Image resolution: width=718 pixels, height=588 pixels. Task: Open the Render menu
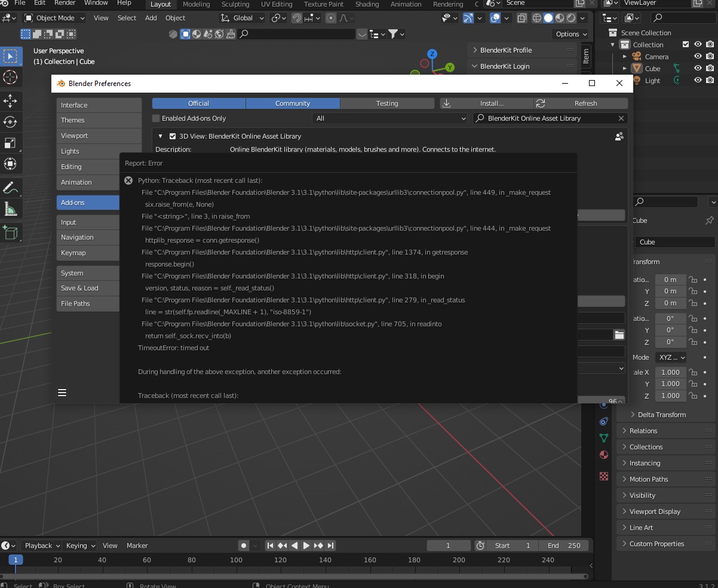(x=65, y=3)
